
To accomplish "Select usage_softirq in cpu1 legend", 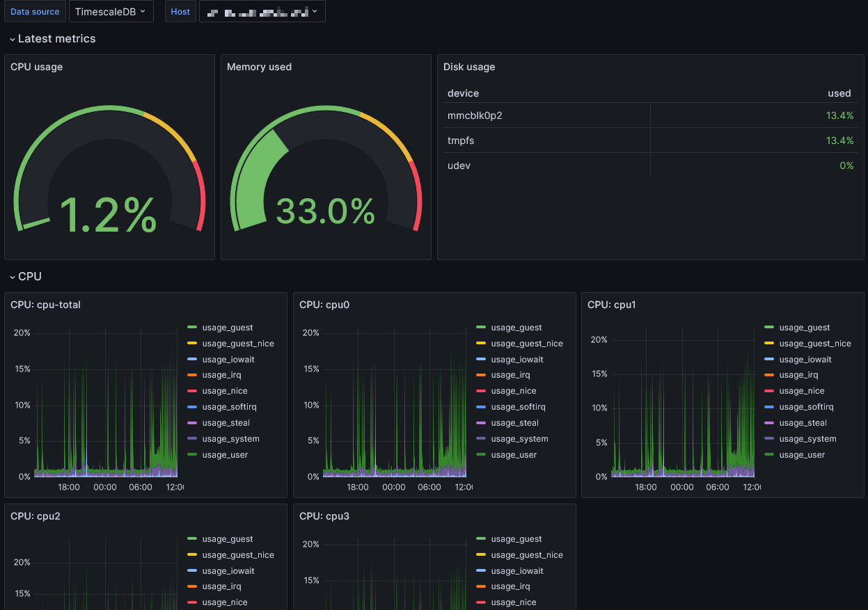I will pos(807,407).
